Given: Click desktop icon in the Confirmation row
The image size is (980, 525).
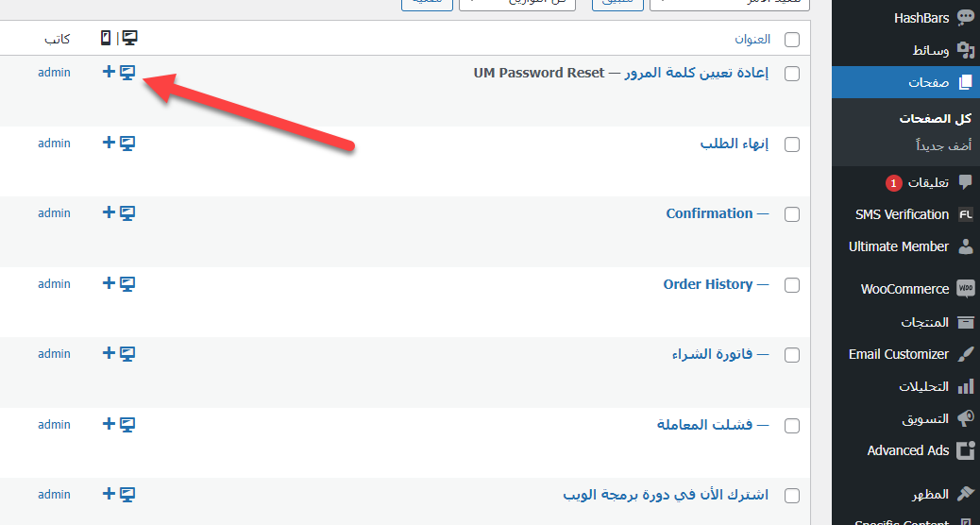Looking at the screenshot, I should 127,213.
